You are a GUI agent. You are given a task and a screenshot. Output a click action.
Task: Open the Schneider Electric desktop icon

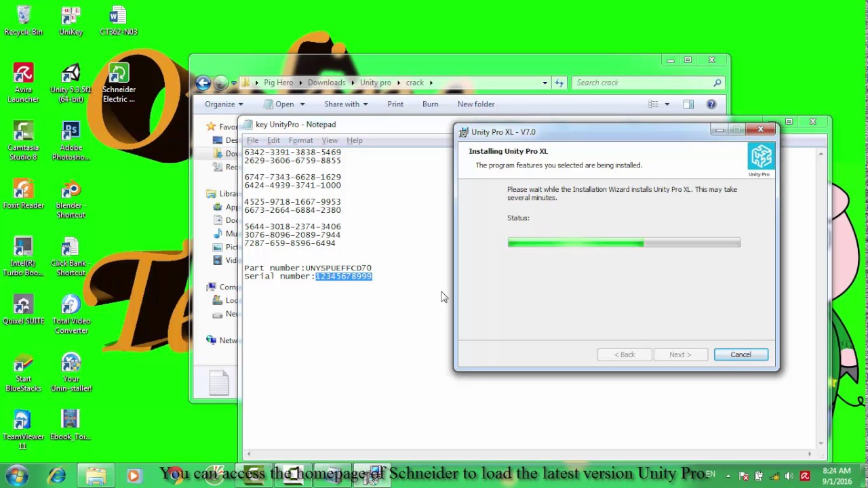(119, 83)
